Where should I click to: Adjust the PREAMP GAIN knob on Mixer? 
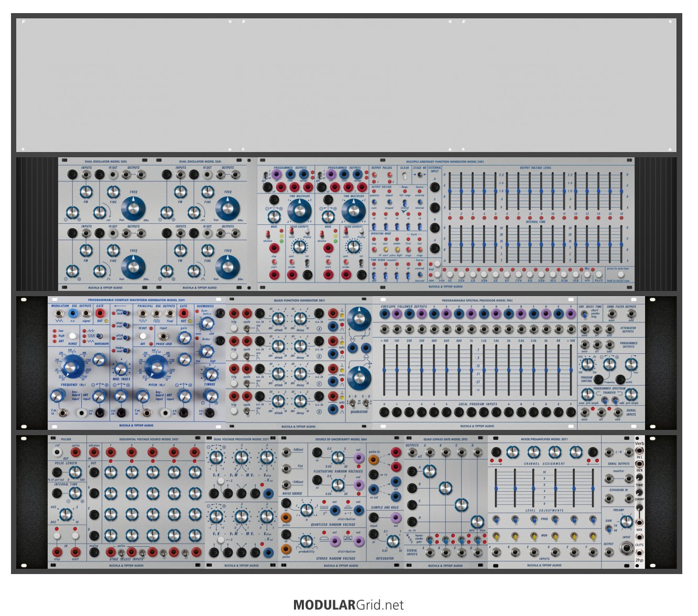(x=626, y=521)
